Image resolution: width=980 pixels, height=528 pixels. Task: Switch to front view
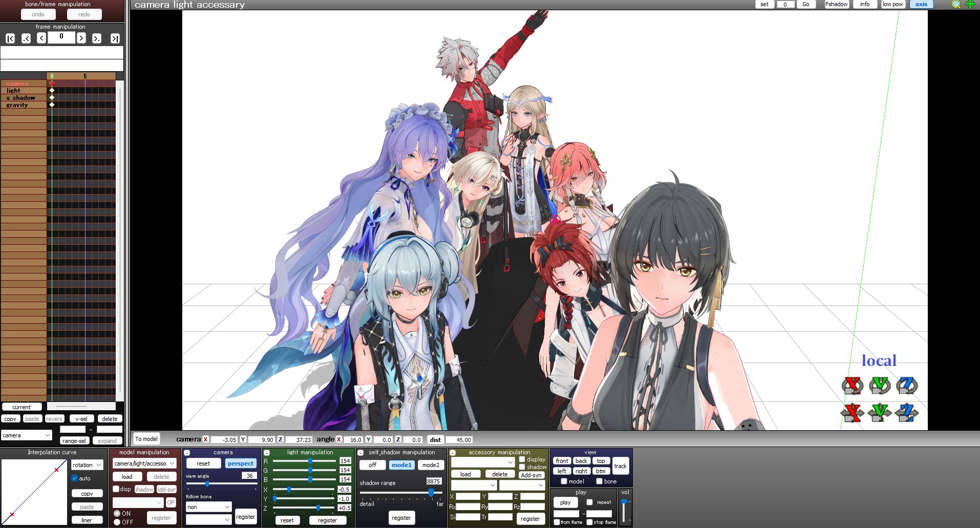[562, 461]
